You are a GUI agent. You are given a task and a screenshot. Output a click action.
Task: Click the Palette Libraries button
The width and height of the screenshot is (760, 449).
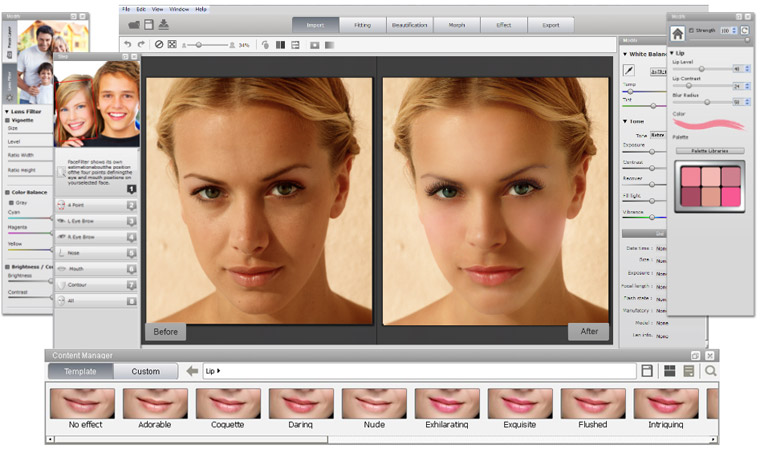pos(709,151)
